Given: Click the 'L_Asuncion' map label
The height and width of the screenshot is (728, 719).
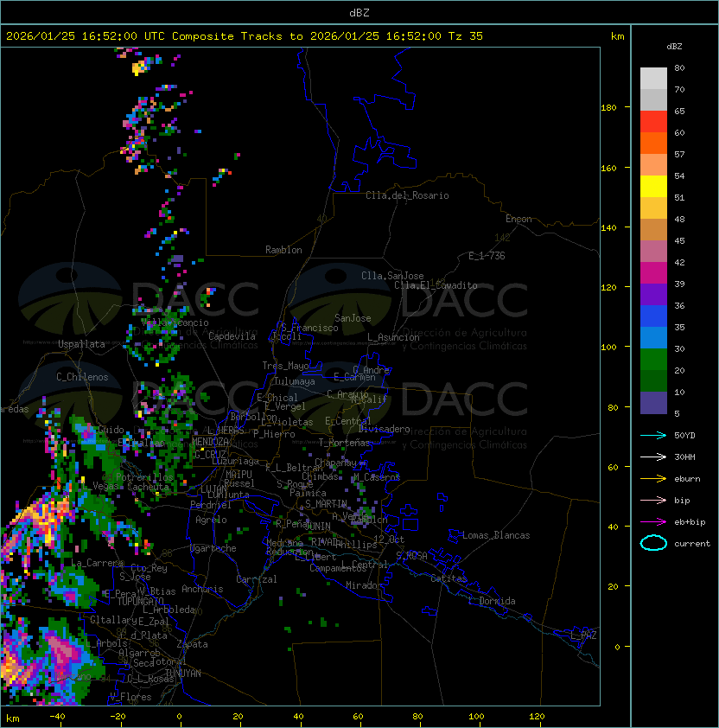Looking at the screenshot, I should tap(393, 337).
